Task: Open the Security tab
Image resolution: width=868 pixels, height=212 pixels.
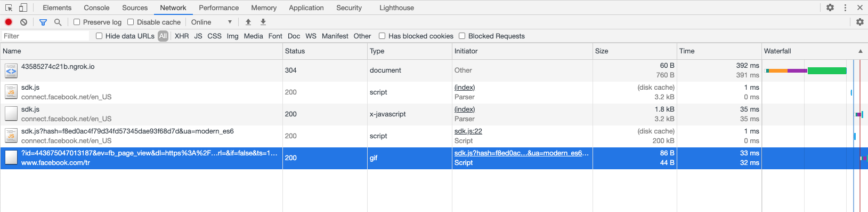Action: [x=349, y=7]
